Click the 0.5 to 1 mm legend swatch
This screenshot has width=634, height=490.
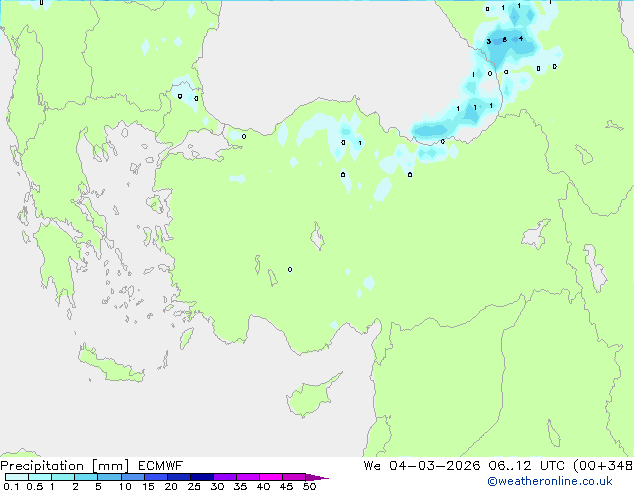click(40, 477)
